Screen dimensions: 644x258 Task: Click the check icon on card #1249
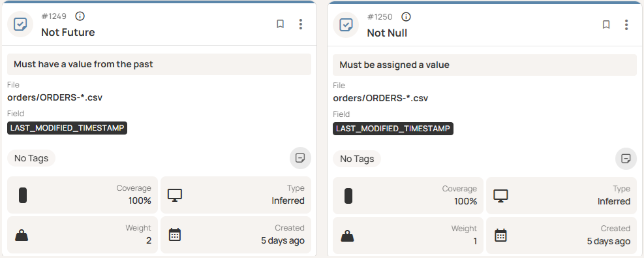pyautogui.click(x=20, y=24)
